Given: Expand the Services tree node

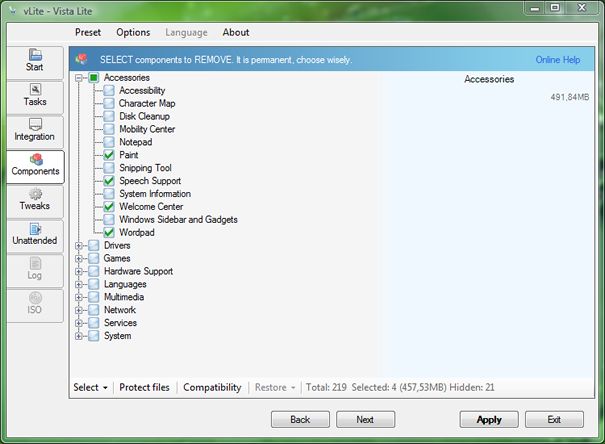Looking at the screenshot, I should pos(79,323).
